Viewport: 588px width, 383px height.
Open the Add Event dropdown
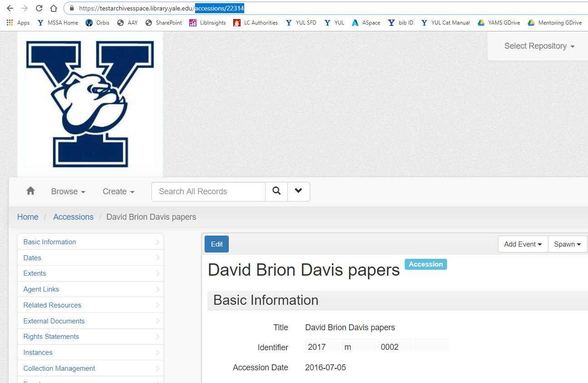[x=523, y=244]
